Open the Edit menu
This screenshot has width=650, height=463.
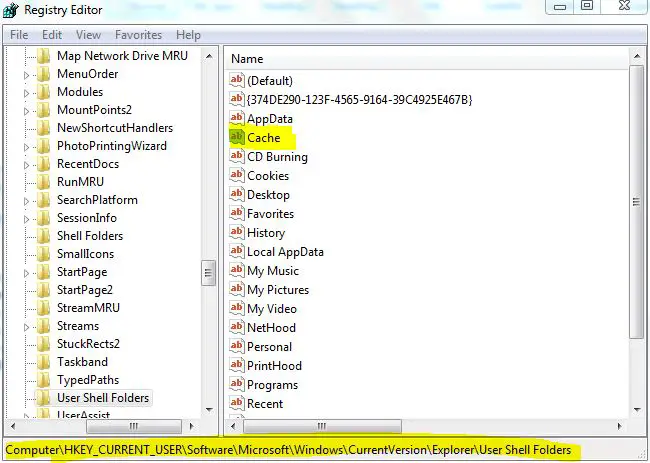(52, 35)
